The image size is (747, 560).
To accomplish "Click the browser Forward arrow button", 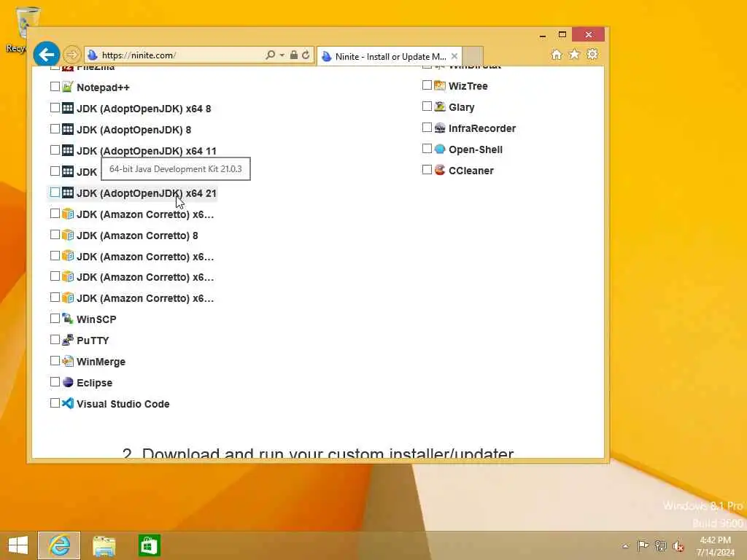I will (72, 55).
